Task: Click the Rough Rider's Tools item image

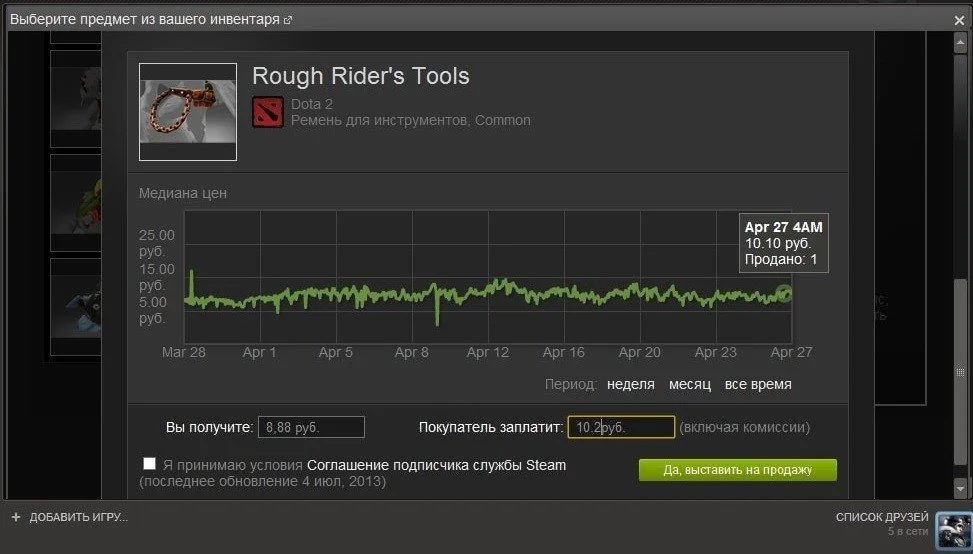Action: pos(188,112)
